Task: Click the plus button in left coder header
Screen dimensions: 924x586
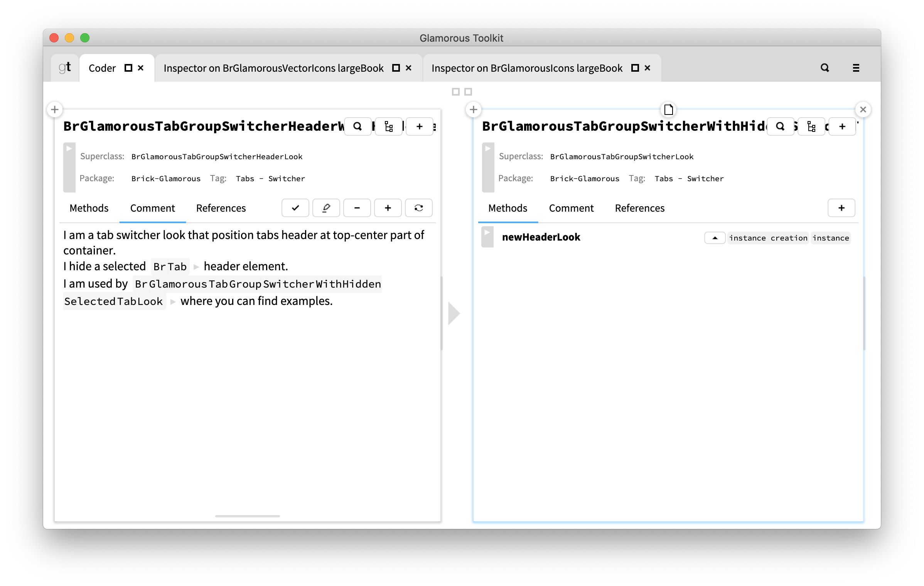Action: (x=420, y=126)
